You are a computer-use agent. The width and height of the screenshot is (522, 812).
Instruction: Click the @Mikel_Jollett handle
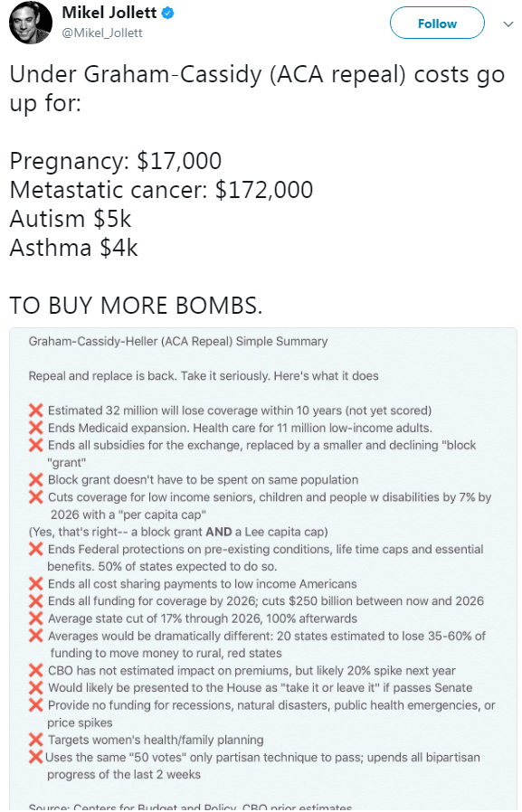(x=102, y=33)
